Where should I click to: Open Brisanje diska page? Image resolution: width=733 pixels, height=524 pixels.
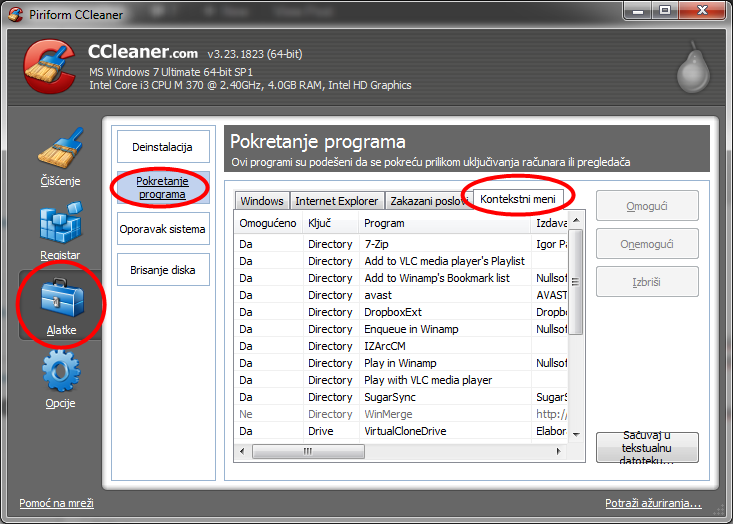163,270
